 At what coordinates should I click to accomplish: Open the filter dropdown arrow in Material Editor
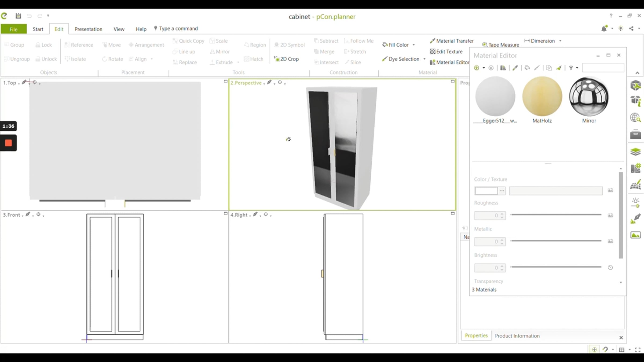[x=577, y=68]
